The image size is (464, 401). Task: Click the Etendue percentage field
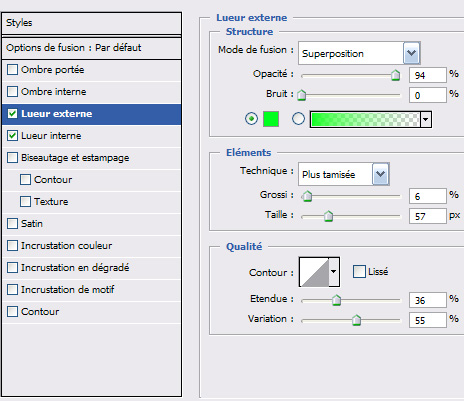(x=427, y=300)
